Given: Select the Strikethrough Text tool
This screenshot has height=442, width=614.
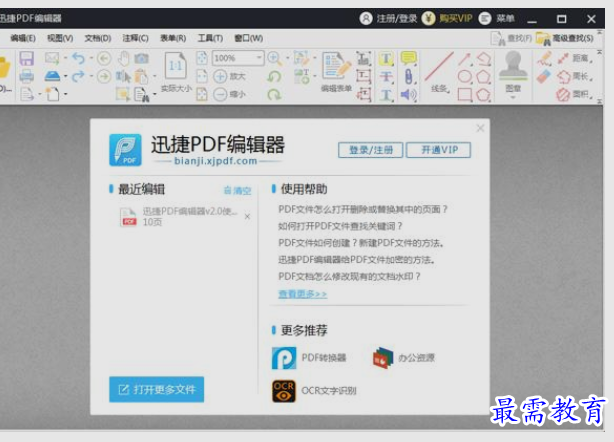Looking at the screenshot, I should coord(386,76).
